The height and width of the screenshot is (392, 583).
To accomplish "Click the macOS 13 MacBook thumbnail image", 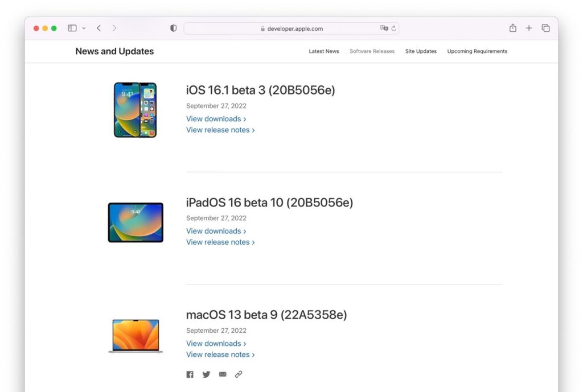I will (x=136, y=335).
